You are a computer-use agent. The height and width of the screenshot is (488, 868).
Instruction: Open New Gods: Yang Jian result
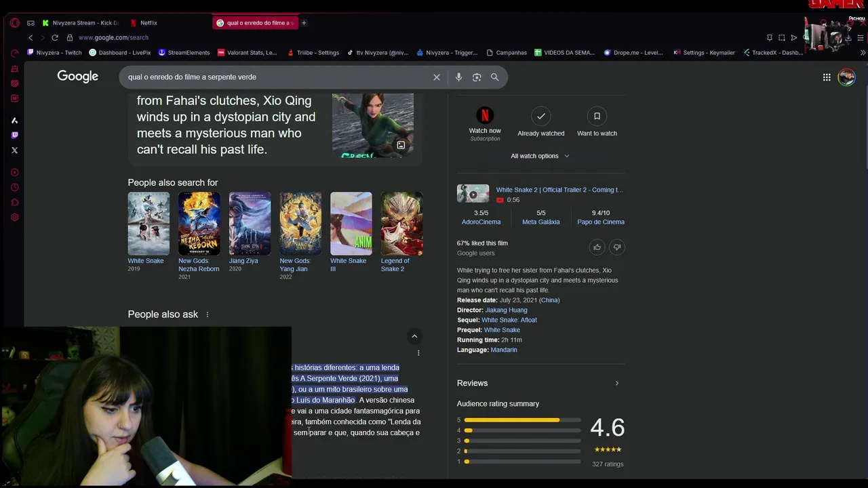[x=300, y=236]
